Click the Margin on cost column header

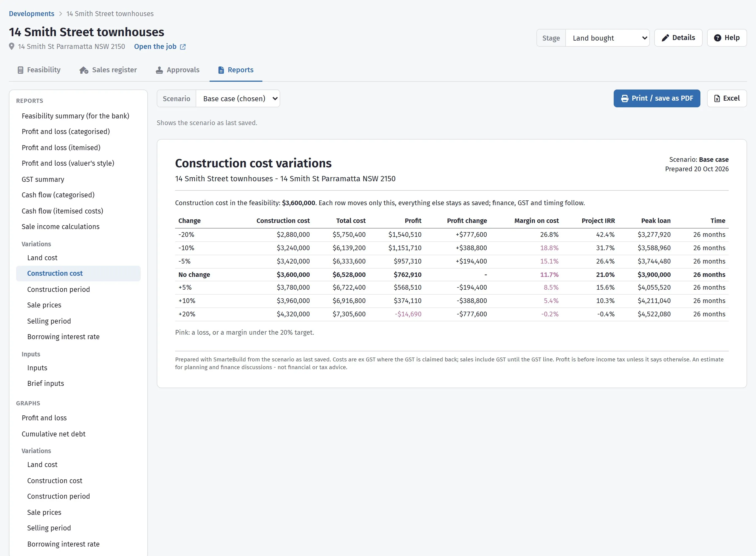coord(537,221)
